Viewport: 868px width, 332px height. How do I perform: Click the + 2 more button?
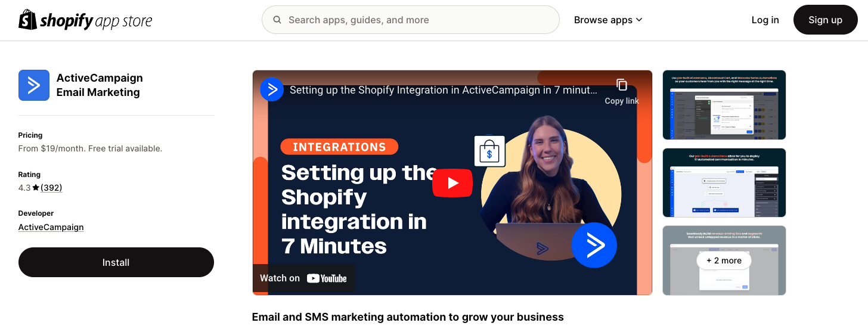[724, 260]
